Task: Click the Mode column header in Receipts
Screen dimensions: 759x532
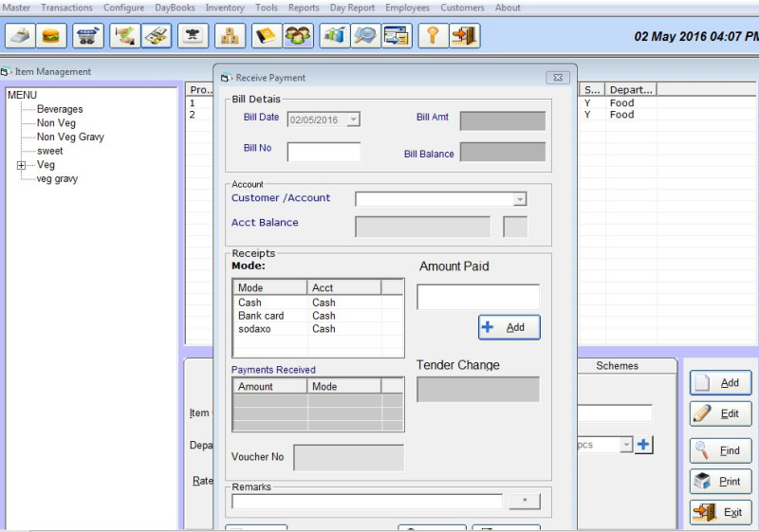Action: [x=270, y=287]
